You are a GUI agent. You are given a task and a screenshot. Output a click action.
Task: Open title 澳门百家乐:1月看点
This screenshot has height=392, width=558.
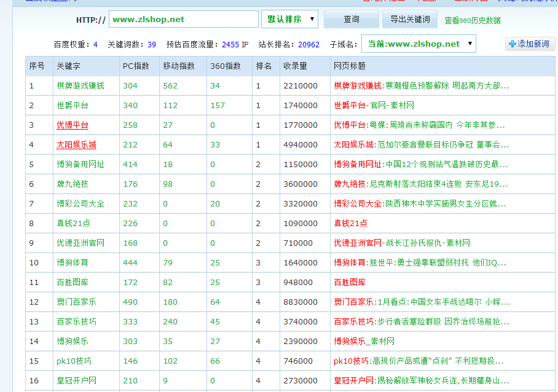[422, 302]
